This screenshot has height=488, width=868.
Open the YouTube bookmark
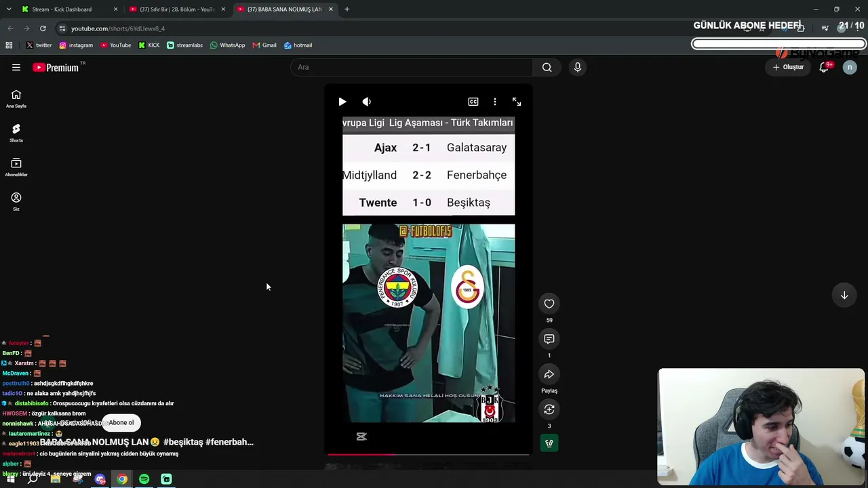[116, 45]
